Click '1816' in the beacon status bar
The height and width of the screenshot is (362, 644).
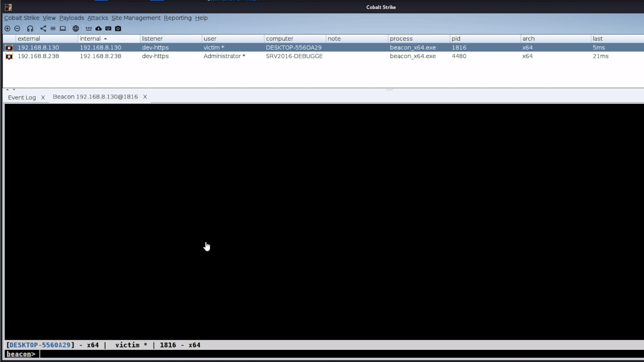coord(168,345)
